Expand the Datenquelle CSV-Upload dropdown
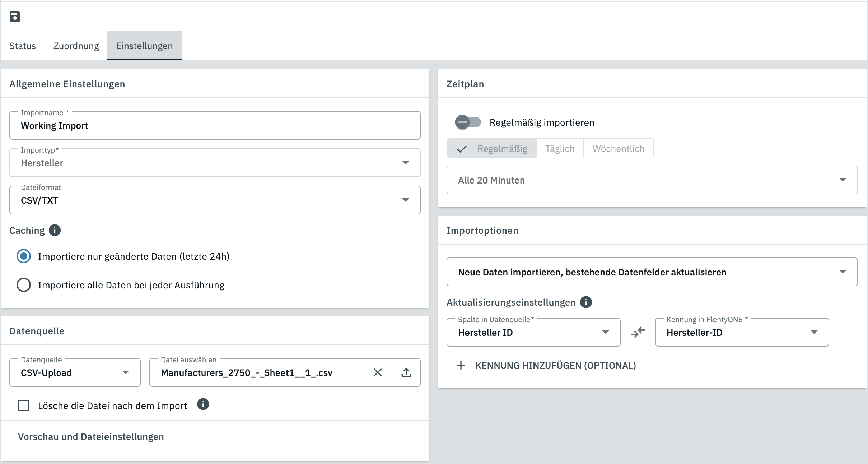Screen dimensions: 868x464 click(x=75, y=372)
